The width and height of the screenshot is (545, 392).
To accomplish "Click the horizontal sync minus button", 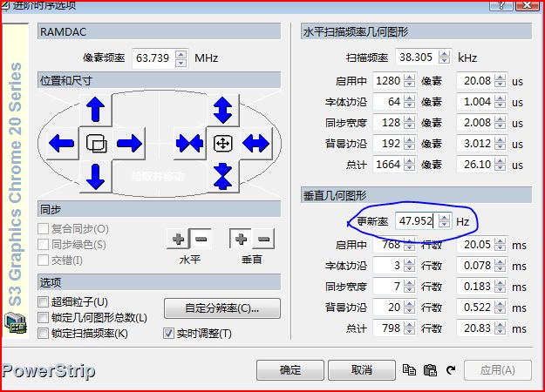I will click(201, 239).
